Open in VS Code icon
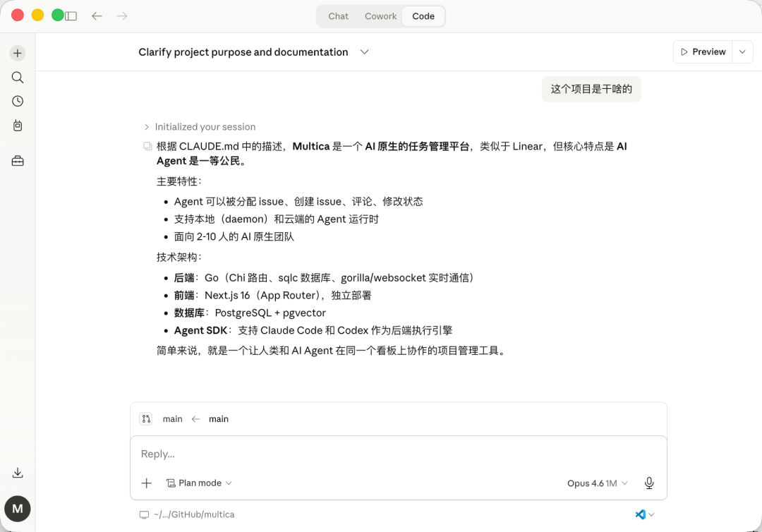The image size is (762, 532). point(640,514)
